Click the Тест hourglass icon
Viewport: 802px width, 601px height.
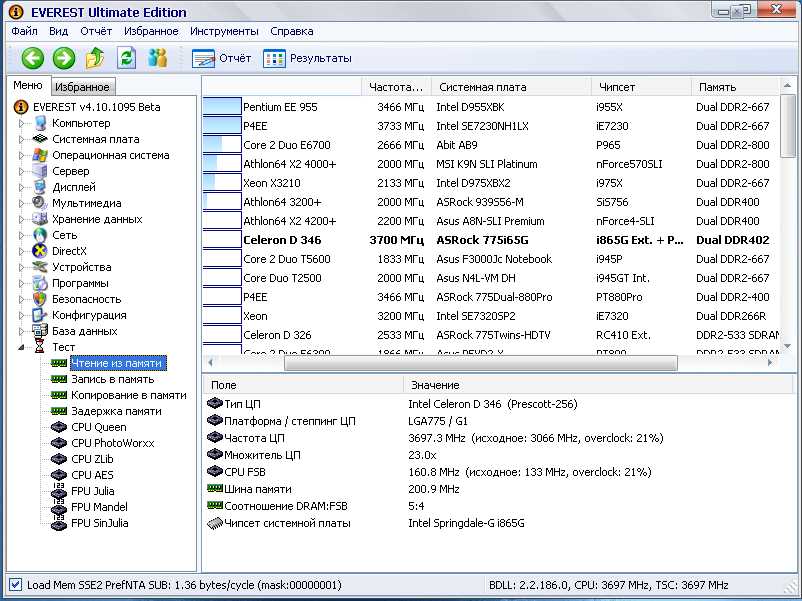tap(40, 347)
